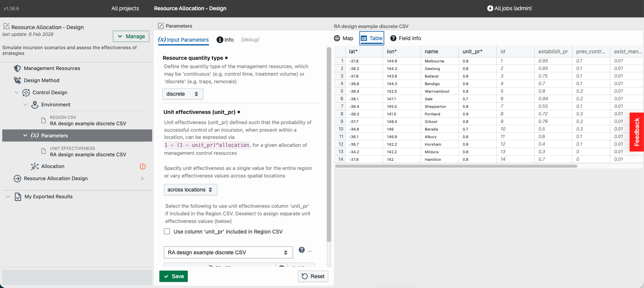
Task: Collapse the Parameters tree node
Action: (25, 135)
